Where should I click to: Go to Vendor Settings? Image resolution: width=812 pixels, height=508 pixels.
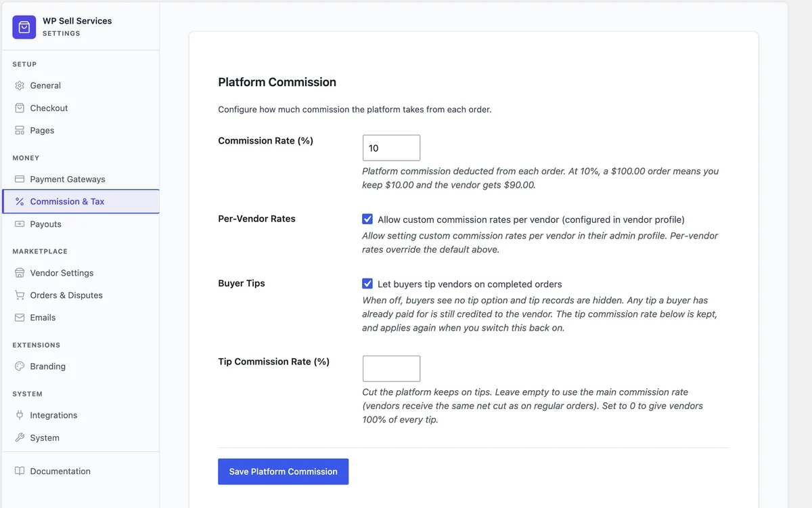pos(81,272)
